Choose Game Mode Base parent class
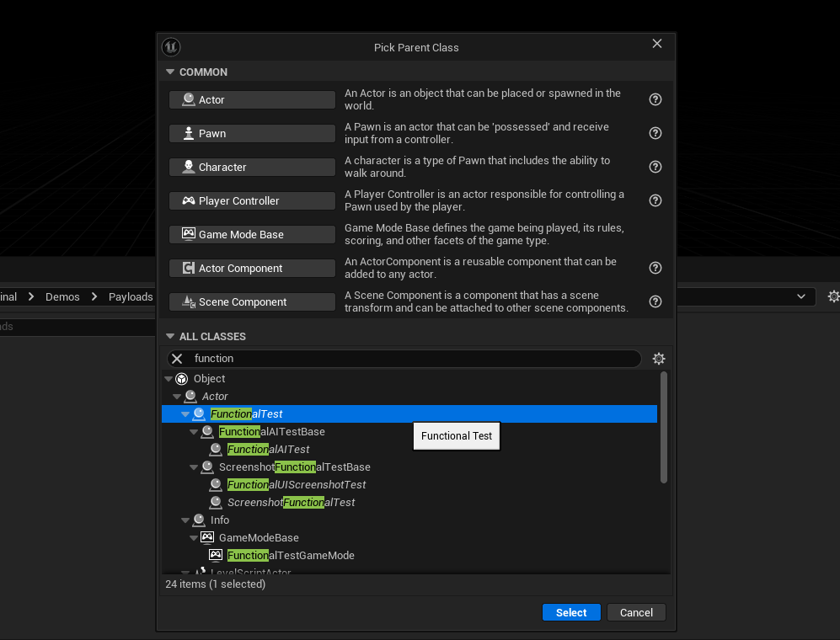 point(252,234)
